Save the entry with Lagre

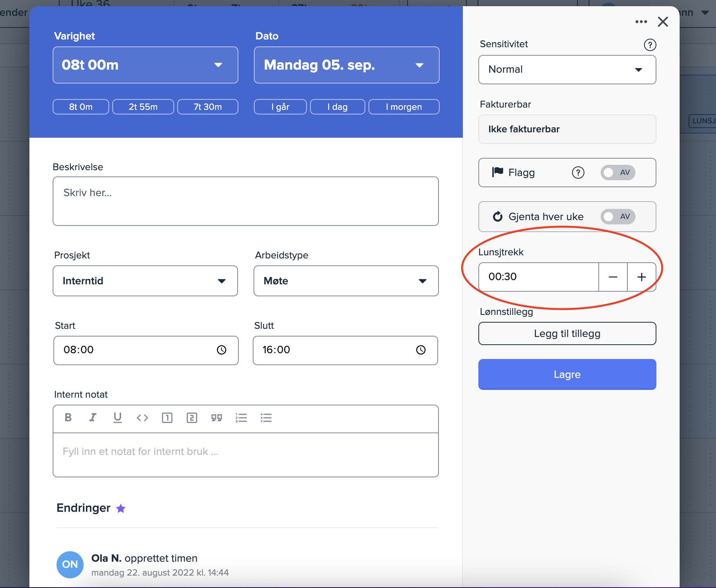(x=567, y=374)
